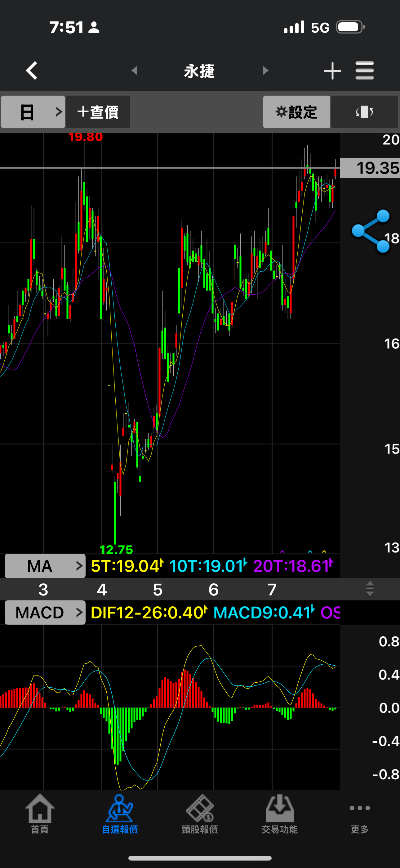Tap the blue share icon
The image size is (400, 868).
[x=371, y=231]
